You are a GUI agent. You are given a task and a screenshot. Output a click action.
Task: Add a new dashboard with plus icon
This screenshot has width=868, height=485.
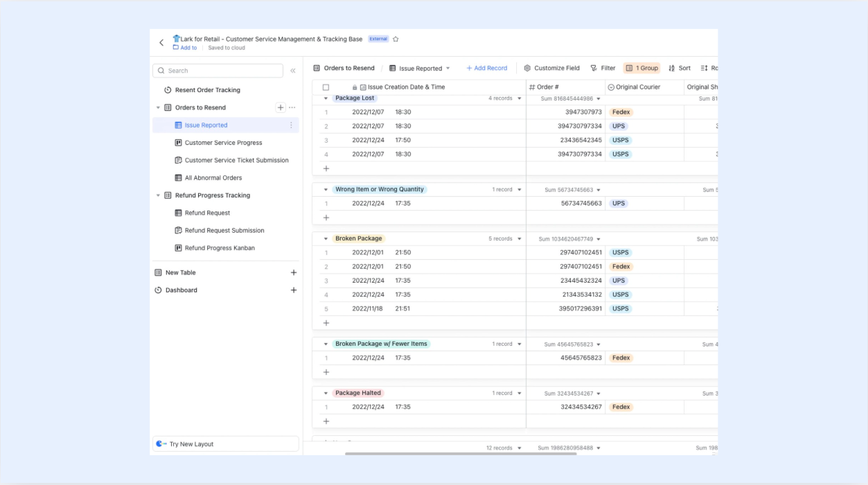(294, 290)
